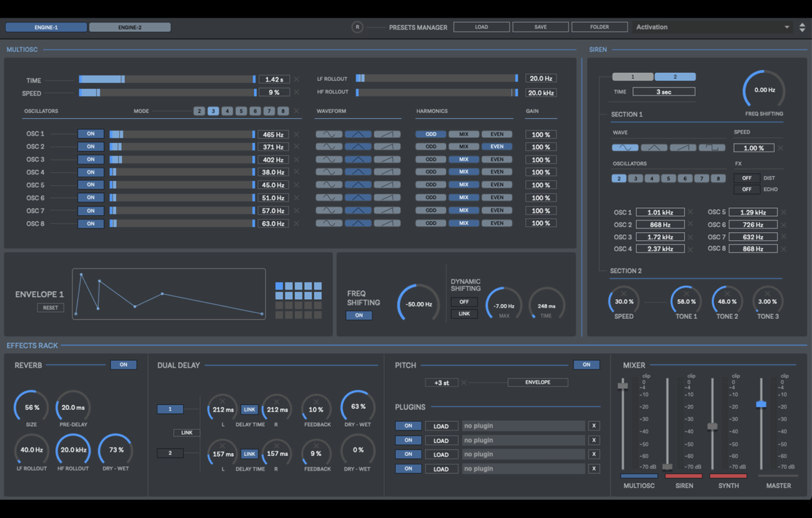Select sawtooth waveform for OSC 3
Screen dimensions: 812x518
tap(387, 160)
